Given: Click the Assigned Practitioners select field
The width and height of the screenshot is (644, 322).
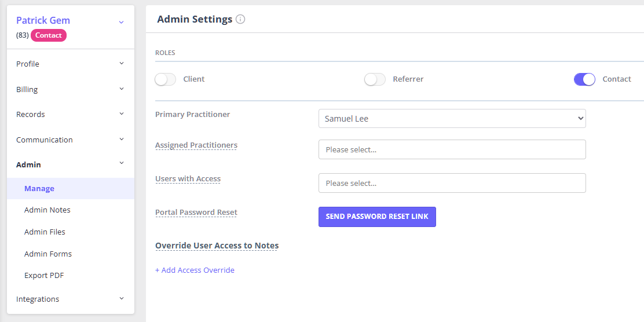Looking at the screenshot, I should pyautogui.click(x=452, y=149).
